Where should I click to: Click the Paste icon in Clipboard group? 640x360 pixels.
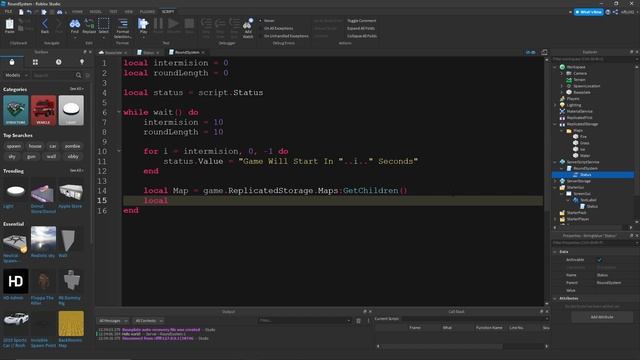click(9, 24)
